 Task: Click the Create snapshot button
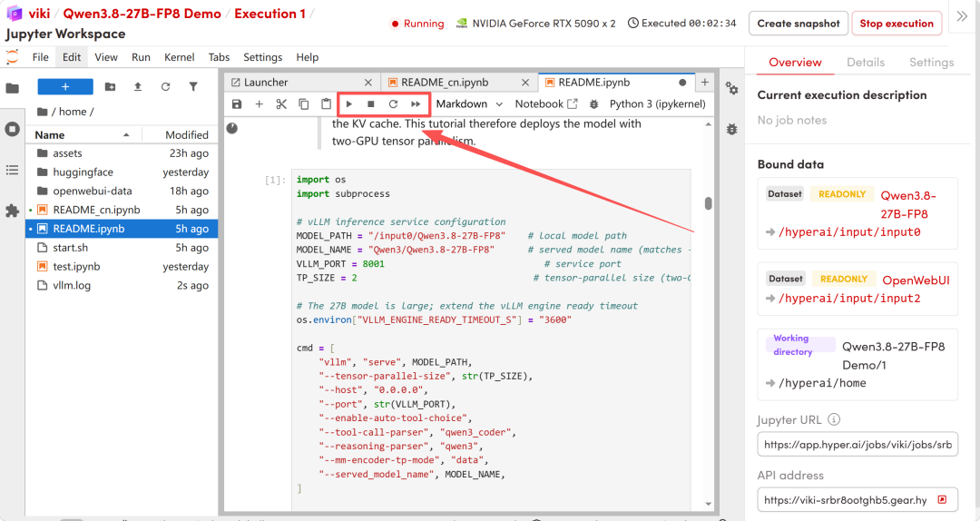(799, 23)
